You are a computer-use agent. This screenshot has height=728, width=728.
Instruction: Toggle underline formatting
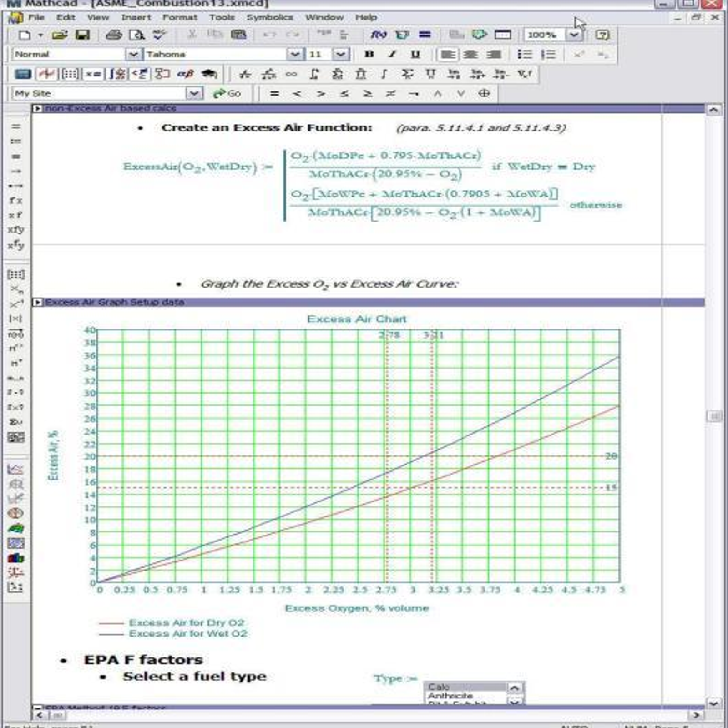(415, 54)
